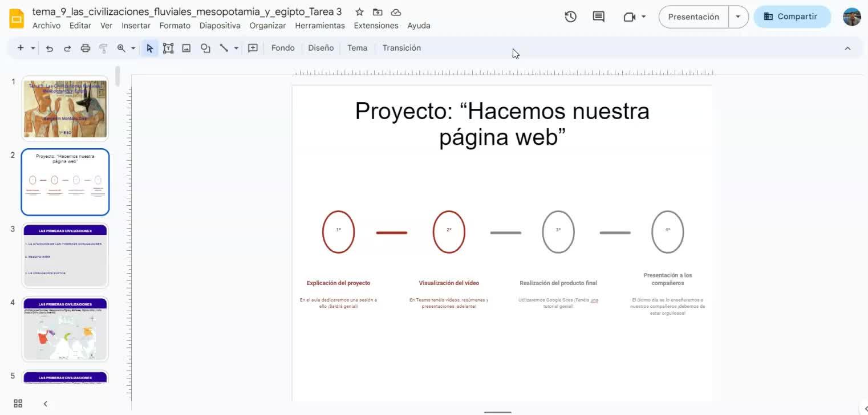Insert an image

(x=186, y=48)
